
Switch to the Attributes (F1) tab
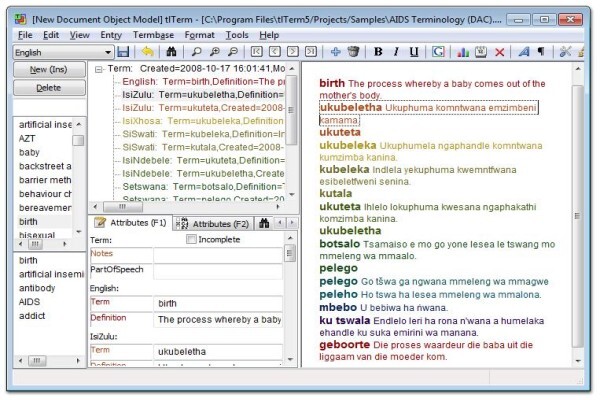click(130, 223)
